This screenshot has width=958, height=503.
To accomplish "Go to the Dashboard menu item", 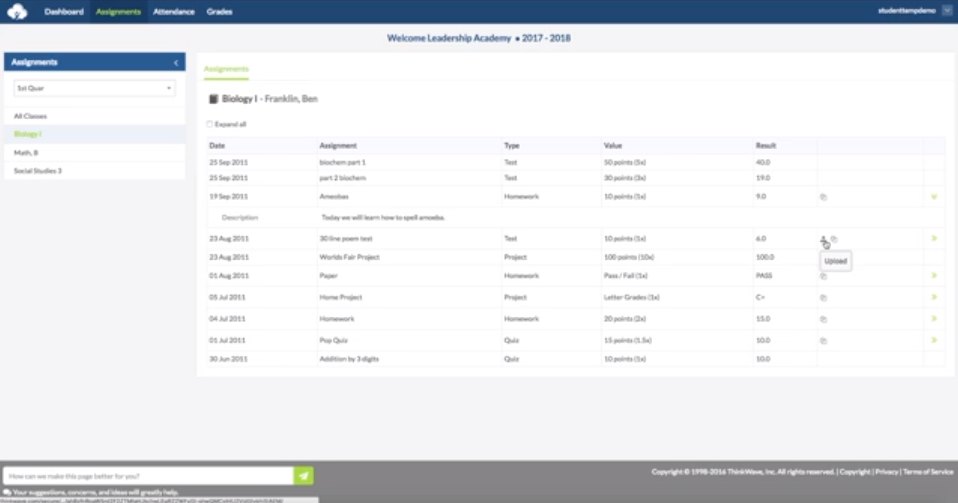I will (64, 11).
